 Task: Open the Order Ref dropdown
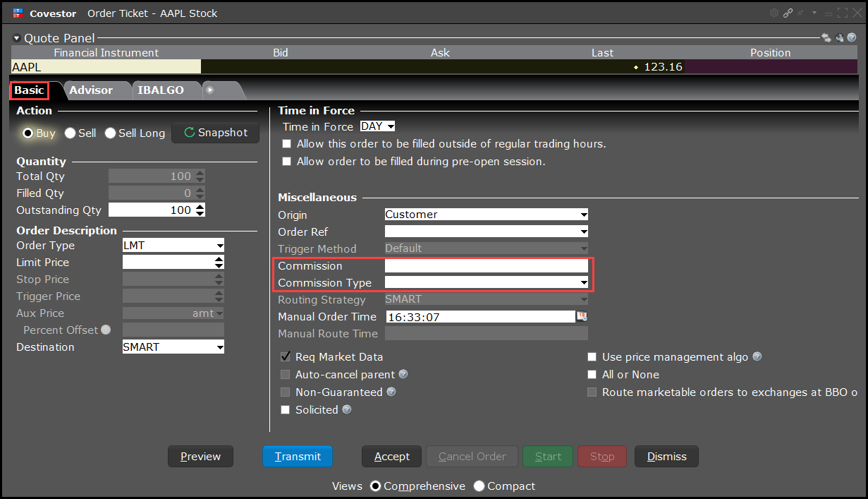[487, 232]
